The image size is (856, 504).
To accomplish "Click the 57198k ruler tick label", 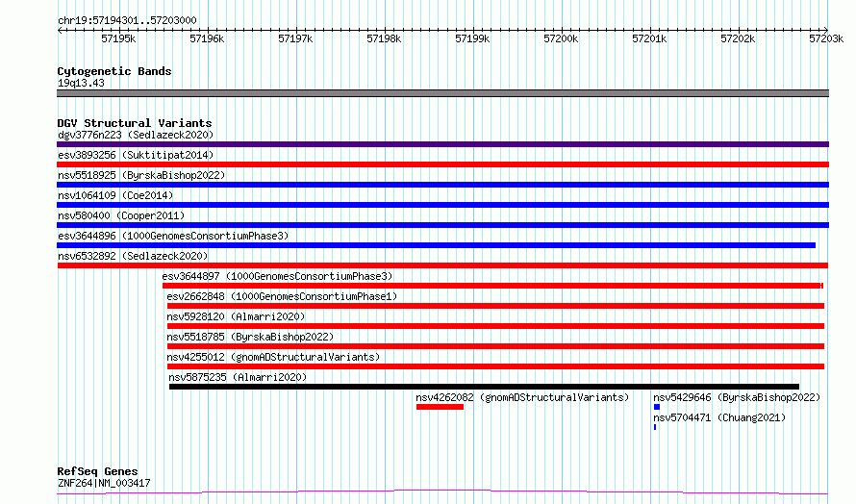I will pyautogui.click(x=384, y=38).
